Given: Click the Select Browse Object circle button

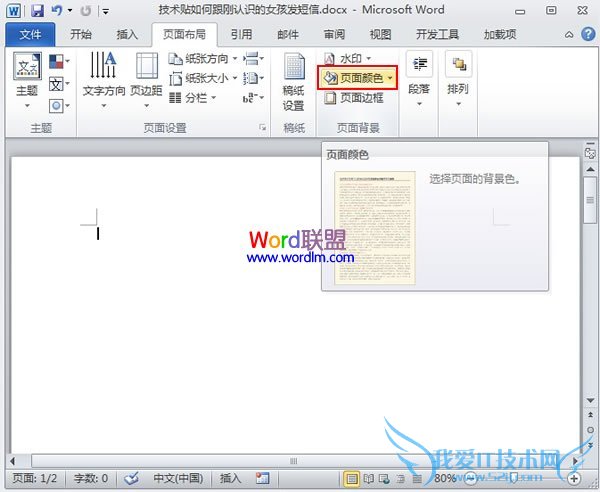Looking at the screenshot, I should (590, 430).
